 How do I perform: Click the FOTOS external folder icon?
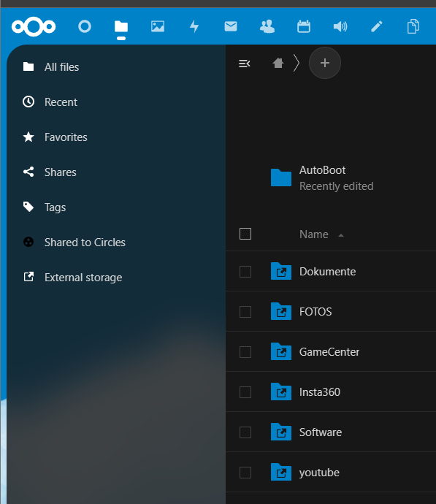[281, 311]
